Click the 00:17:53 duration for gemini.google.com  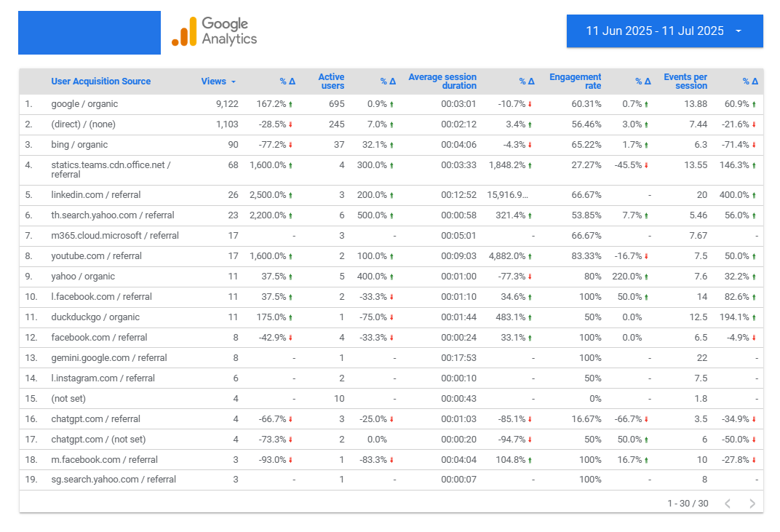pyautogui.click(x=458, y=358)
